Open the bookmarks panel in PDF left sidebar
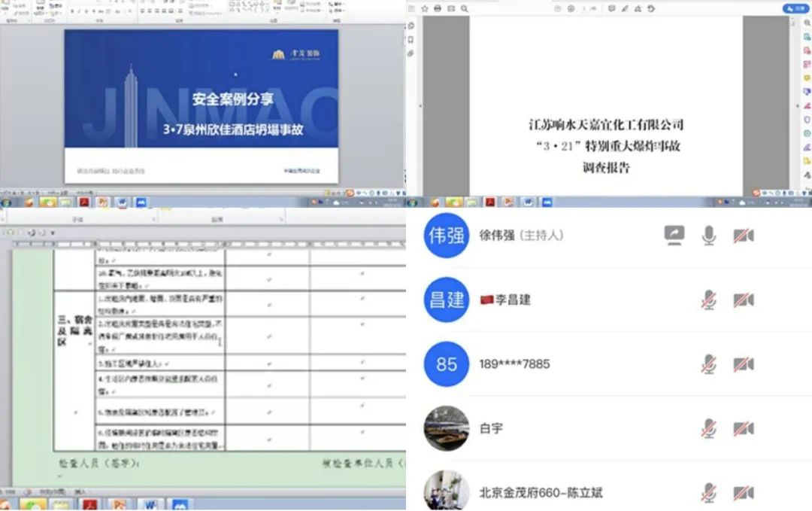Screen dimensions: 812x511 click(x=411, y=40)
